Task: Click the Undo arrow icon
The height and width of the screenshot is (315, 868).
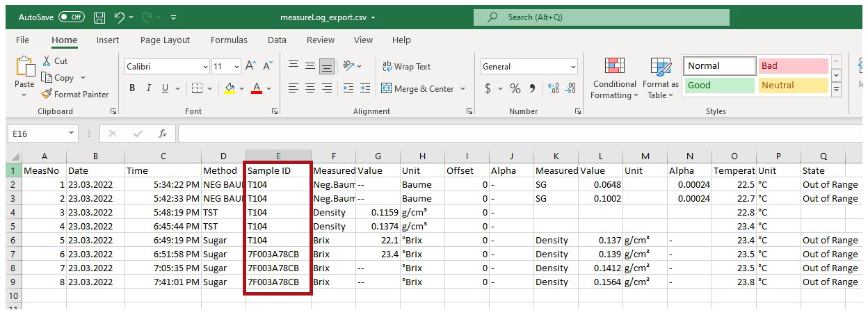Action: tap(119, 17)
